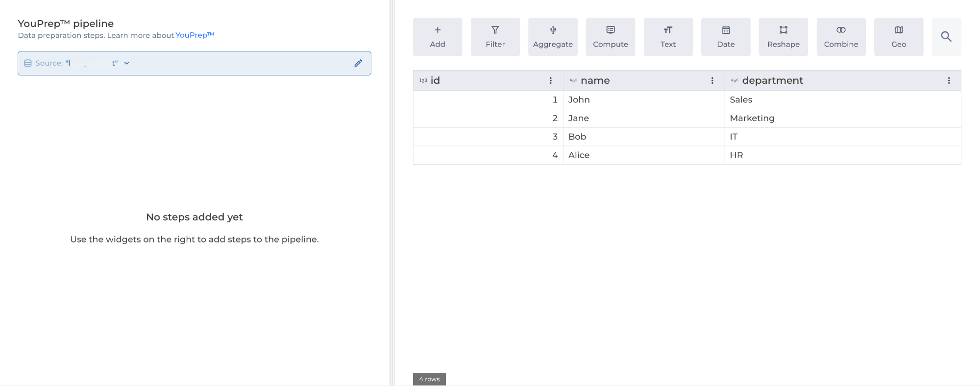Open the department column options menu

pyautogui.click(x=949, y=81)
